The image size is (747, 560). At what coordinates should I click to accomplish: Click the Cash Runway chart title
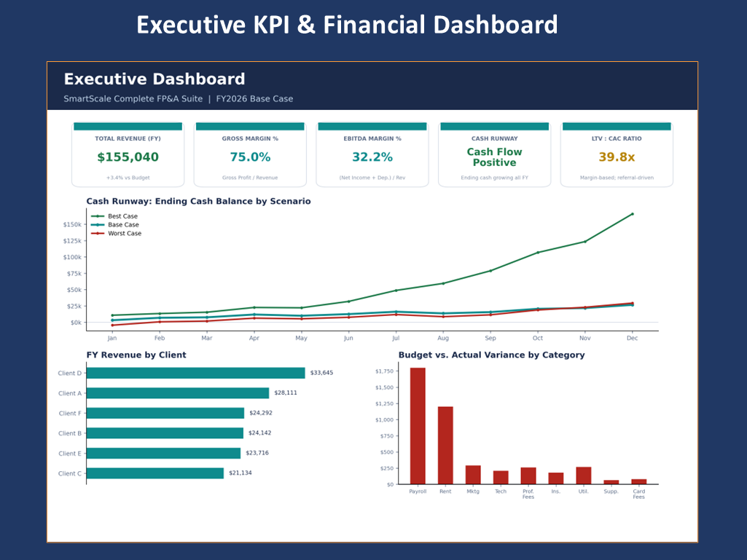(198, 201)
